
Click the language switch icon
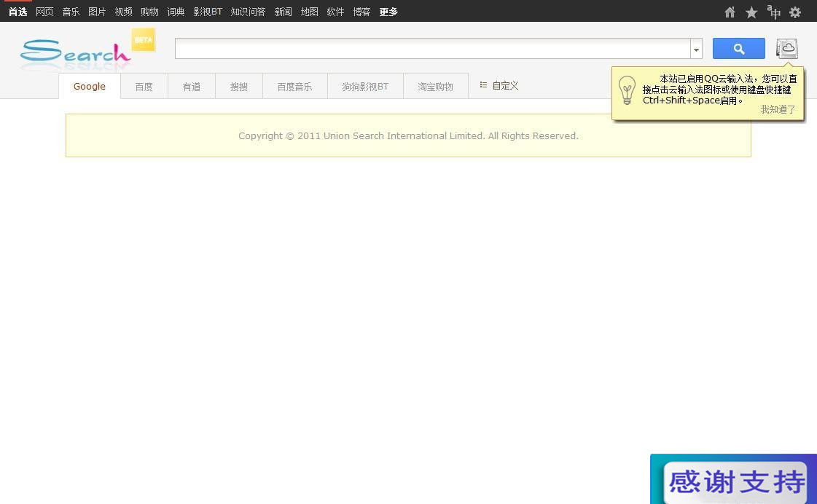click(773, 12)
